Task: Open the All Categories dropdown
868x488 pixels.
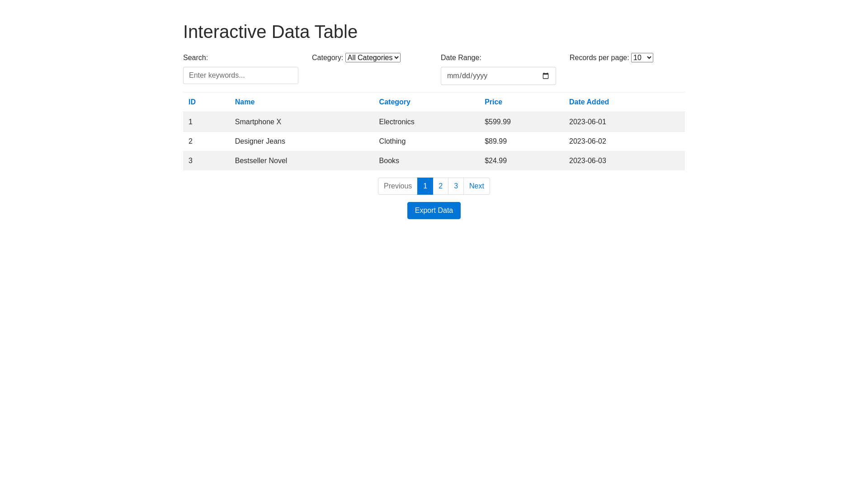Action: pos(373,58)
